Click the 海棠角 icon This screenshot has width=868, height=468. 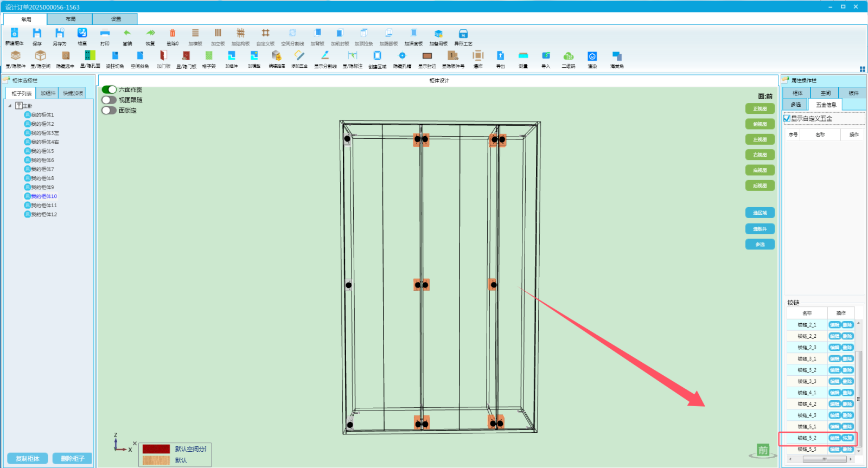(x=617, y=56)
